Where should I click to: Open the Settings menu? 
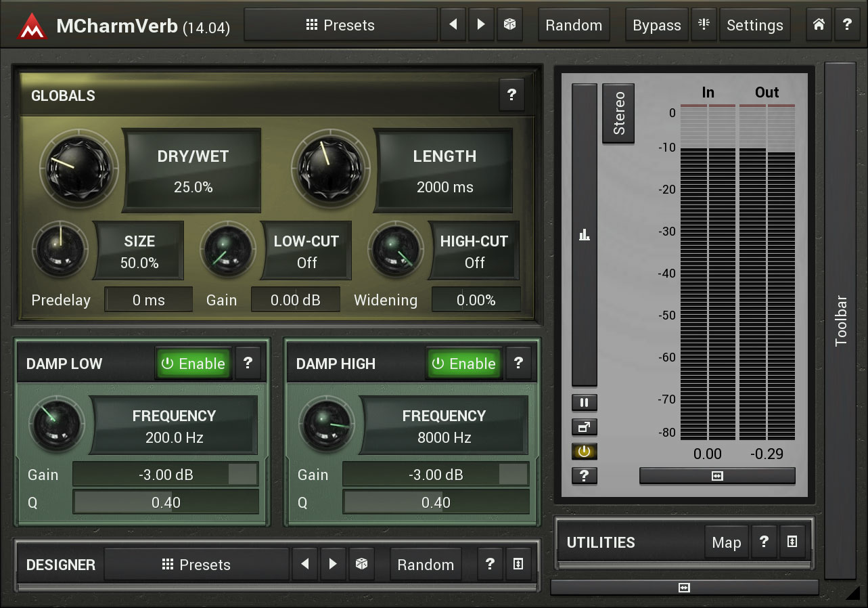pyautogui.click(x=755, y=25)
